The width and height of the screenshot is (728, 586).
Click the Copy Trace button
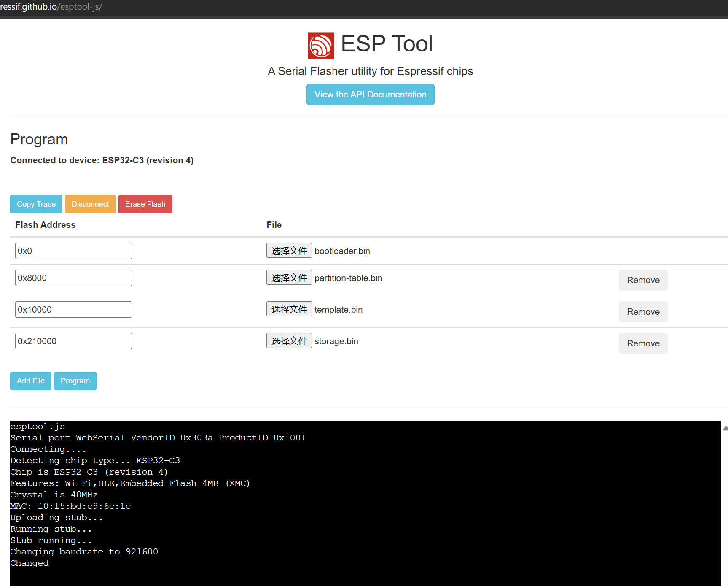[36, 204]
